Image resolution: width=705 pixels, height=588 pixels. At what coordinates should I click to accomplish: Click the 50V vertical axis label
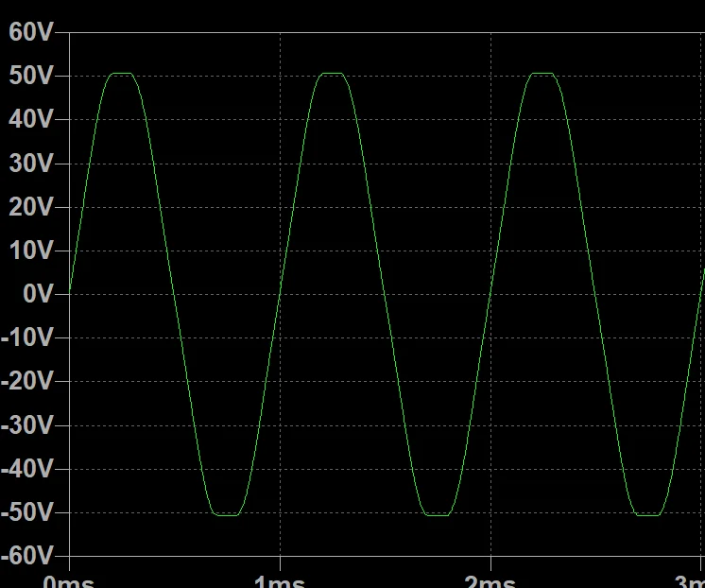click(x=31, y=76)
